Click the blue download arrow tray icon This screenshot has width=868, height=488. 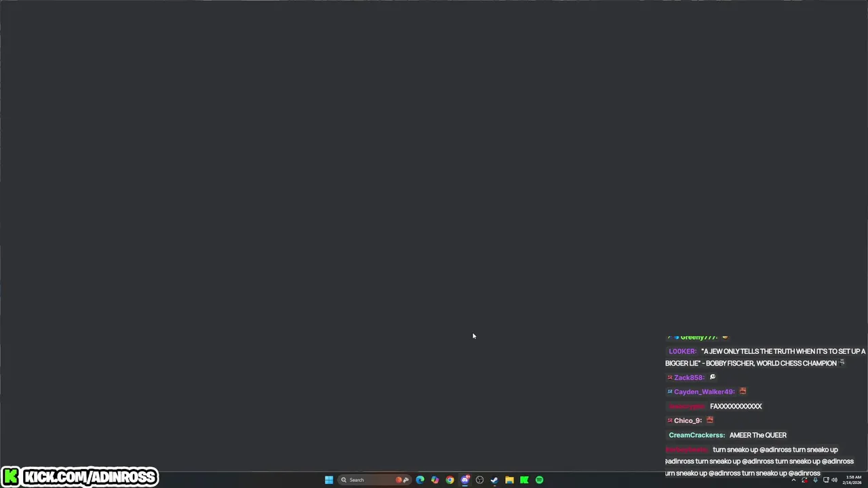816,480
